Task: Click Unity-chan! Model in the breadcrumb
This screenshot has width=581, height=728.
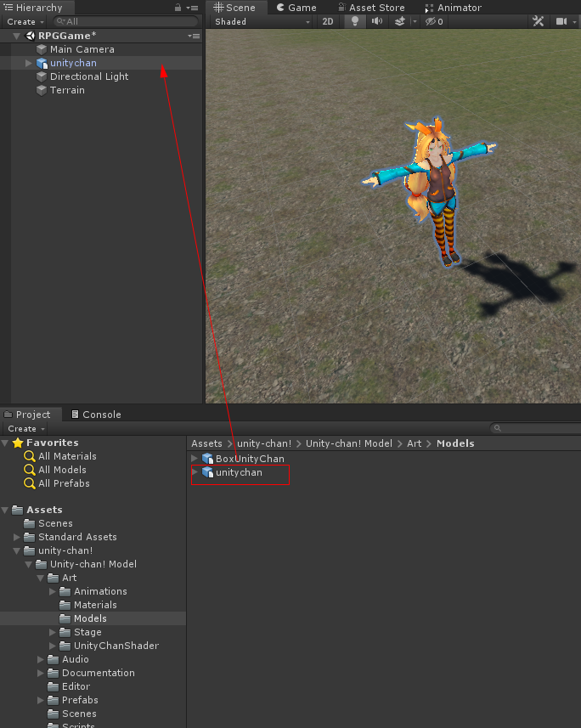Action: pos(349,443)
